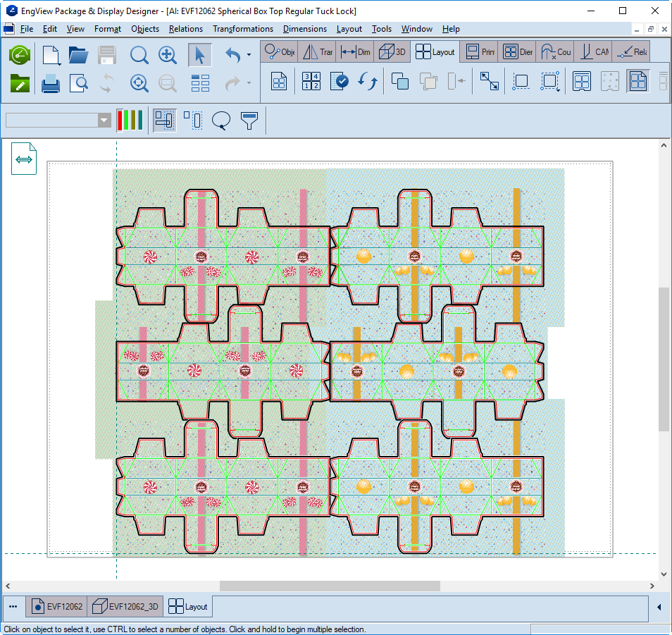The image size is (672, 635).
Task: Toggle the double-arrow panel button at canvas top-left
Action: tap(24, 159)
